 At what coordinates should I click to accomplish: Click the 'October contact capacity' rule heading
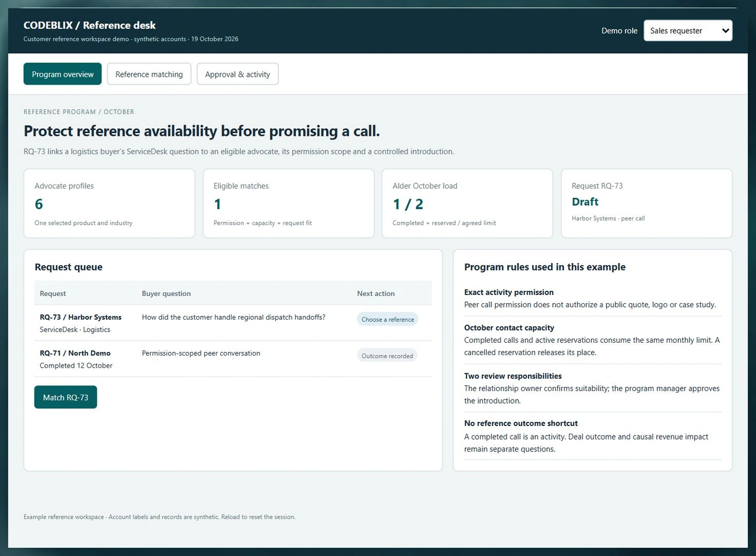coord(509,327)
